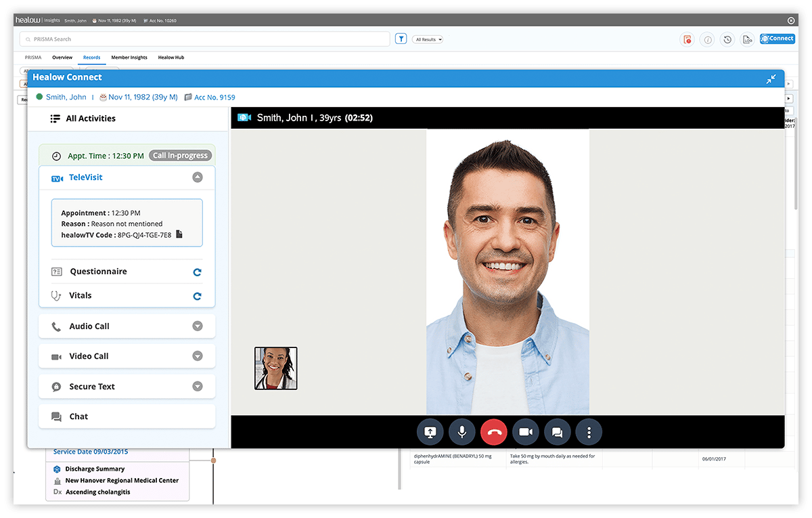The height and width of the screenshot is (518, 812).
Task: Open the chat bubble in call controls
Action: (558, 432)
